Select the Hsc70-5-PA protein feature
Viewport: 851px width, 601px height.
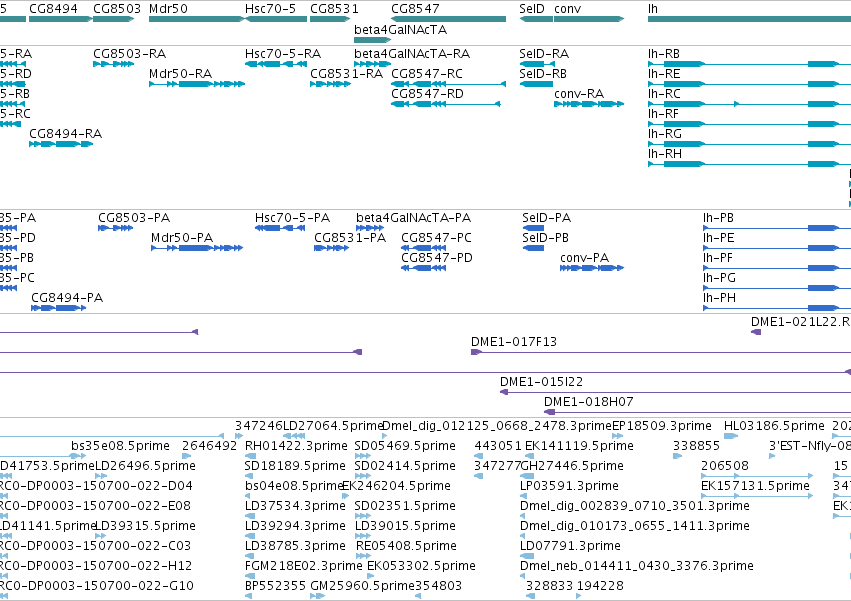280,228
